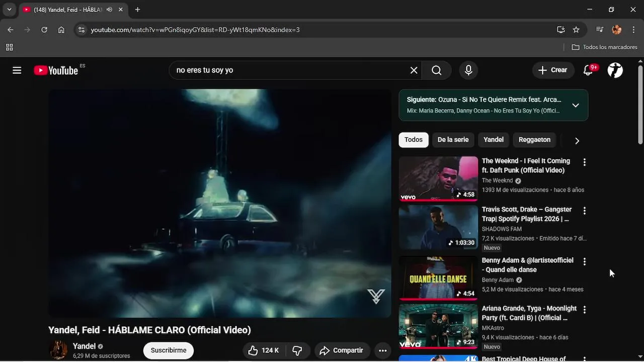Mute tab via speaker icon on tab
The width and height of the screenshot is (644, 362).
[x=109, y=10]
